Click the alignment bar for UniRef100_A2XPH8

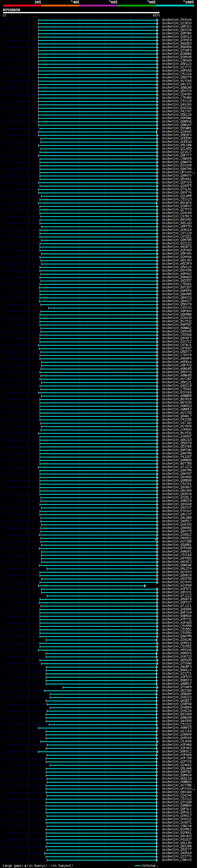(x=92, y=586)
